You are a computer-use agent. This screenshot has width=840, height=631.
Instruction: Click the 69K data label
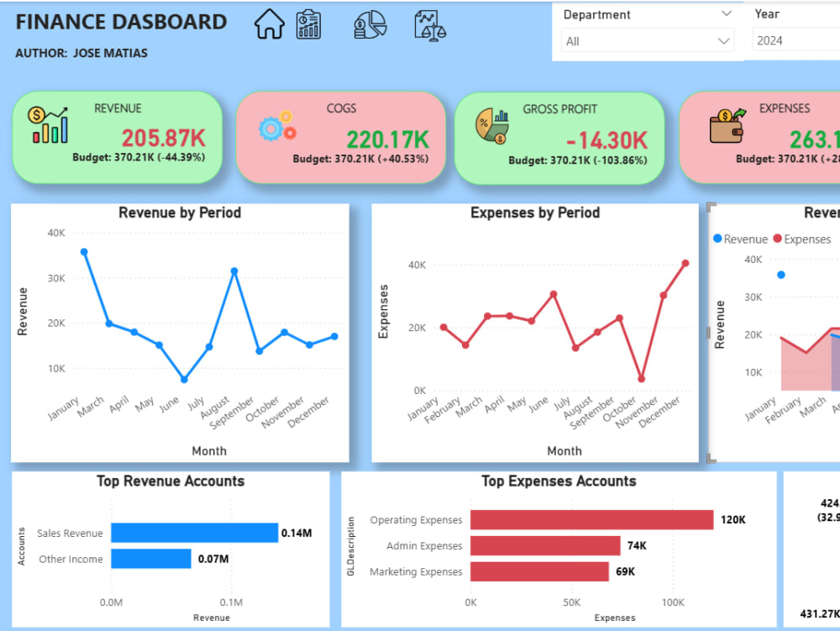point(625,571)
